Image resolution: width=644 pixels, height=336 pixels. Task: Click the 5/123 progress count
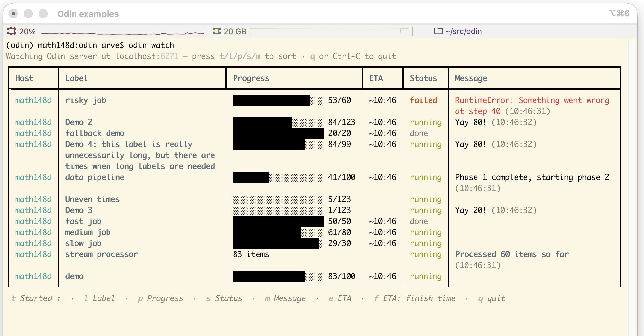coord(339,199)
